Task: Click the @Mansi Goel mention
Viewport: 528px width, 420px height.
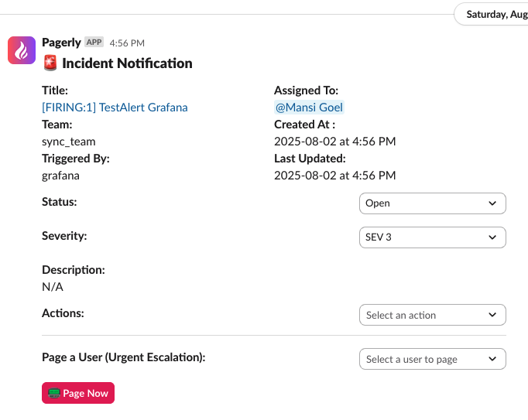Action: (x=309, y=108)
